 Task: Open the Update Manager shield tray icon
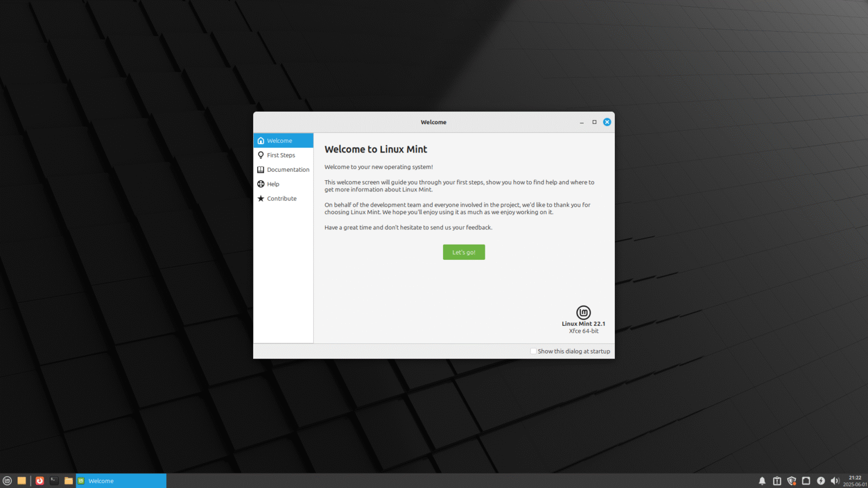point(792,481)
